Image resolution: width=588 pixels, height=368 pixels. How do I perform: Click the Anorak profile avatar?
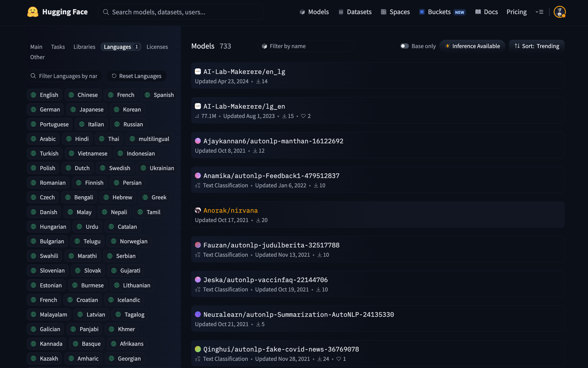198,210
